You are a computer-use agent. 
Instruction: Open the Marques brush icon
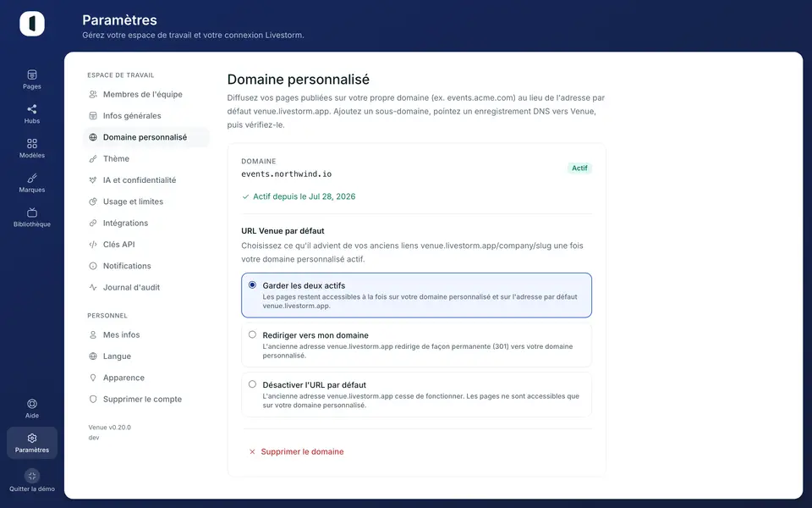pyautogui.click(x=31, y=178)
